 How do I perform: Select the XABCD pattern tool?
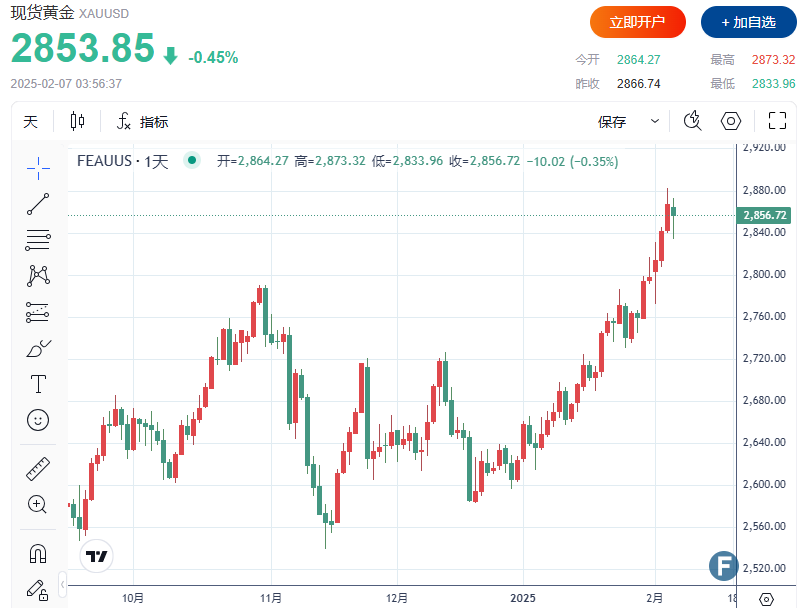[38, 275]
